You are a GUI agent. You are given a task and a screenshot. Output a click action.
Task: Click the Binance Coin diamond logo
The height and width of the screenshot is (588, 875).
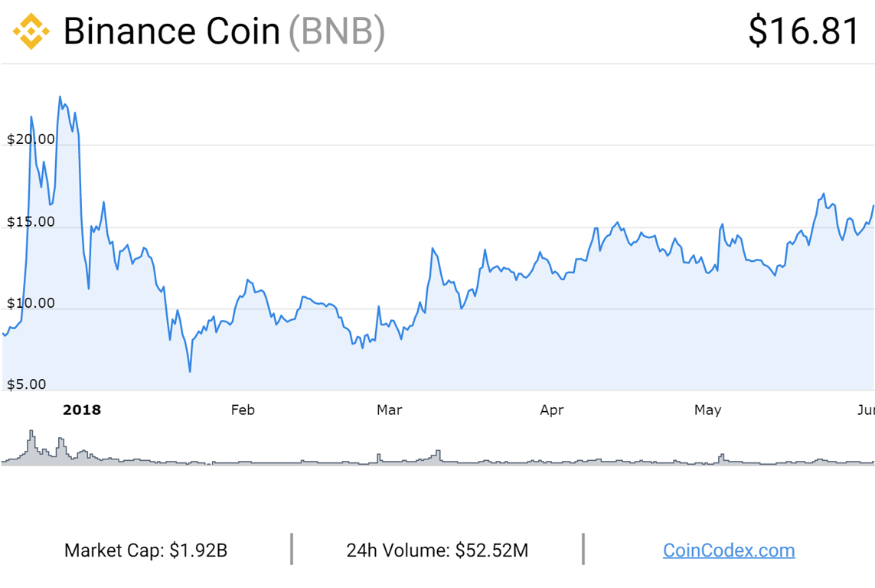31,31
